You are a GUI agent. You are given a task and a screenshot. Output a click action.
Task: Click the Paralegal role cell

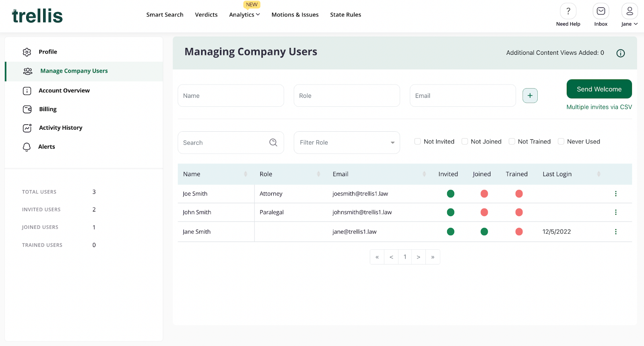[x=272, y=212]
